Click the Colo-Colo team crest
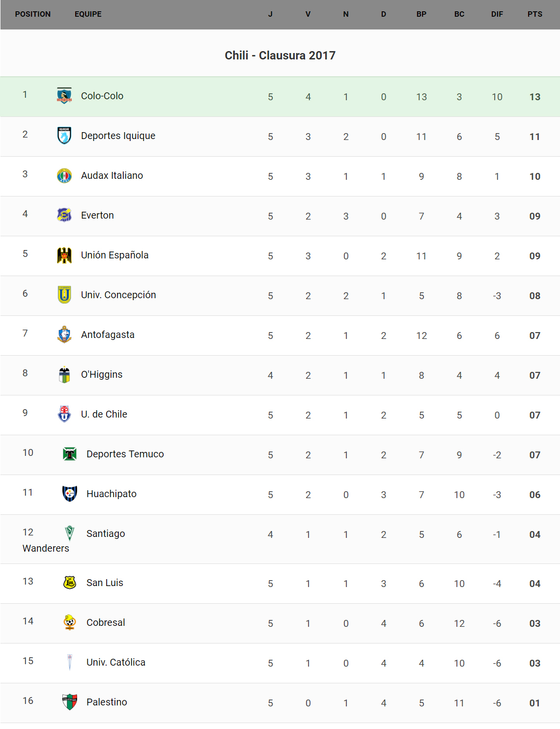560x729 pixels. [64, 96]
